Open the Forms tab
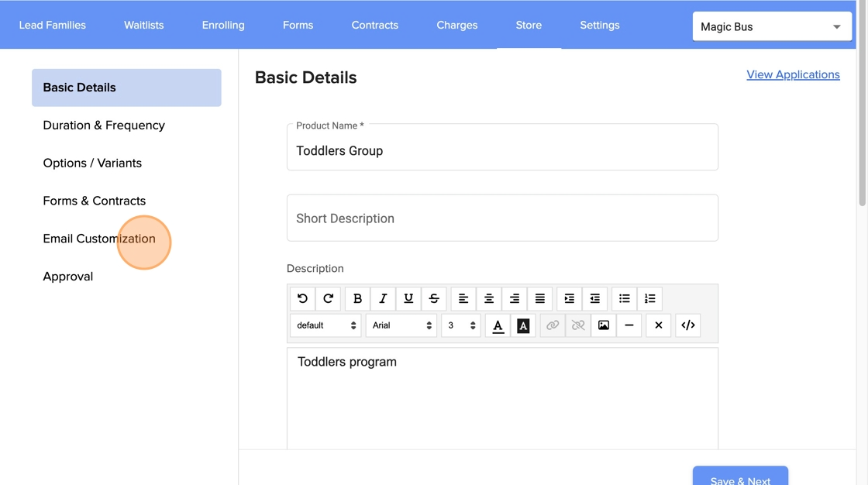The image size is (868, 485). [x=298, y=25]
